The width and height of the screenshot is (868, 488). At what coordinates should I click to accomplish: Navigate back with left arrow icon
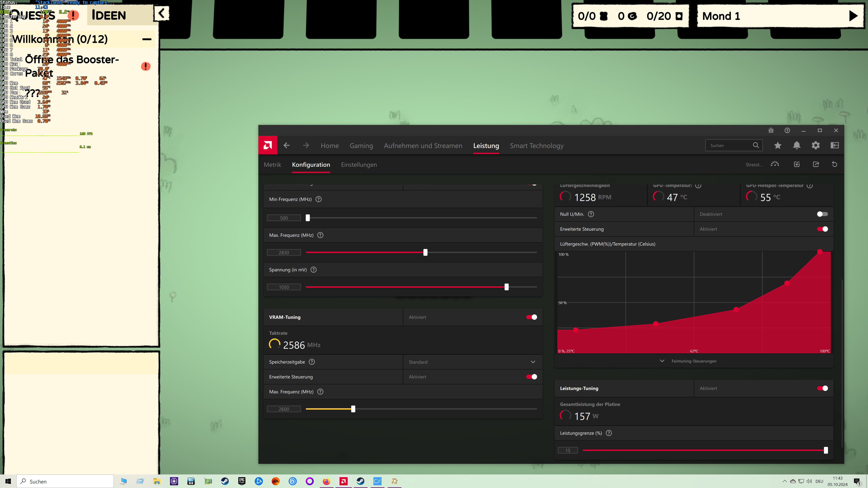pos(286,145)
